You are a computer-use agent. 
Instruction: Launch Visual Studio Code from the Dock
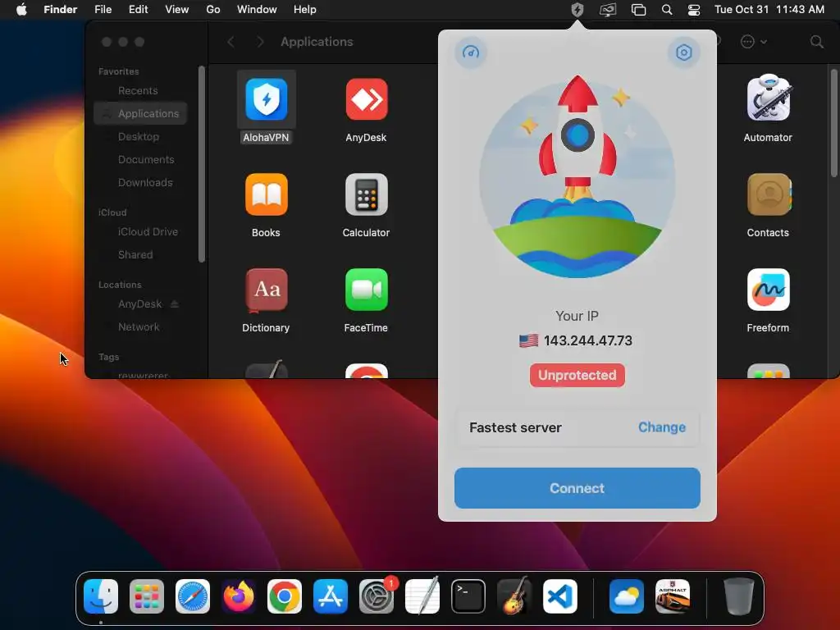(x=559, y=596)
